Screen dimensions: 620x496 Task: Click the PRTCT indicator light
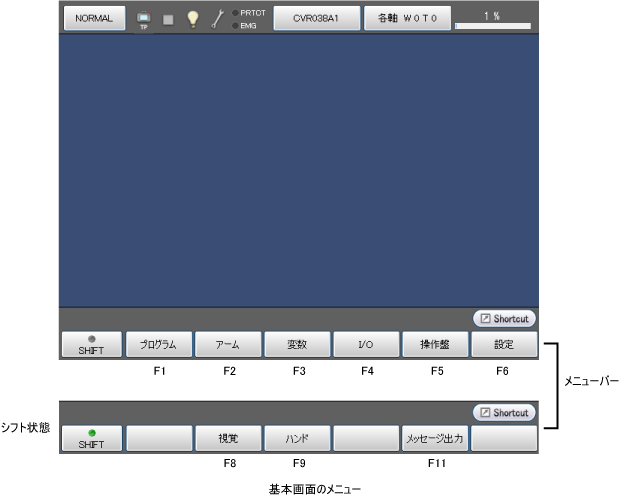tap(235, 12)
